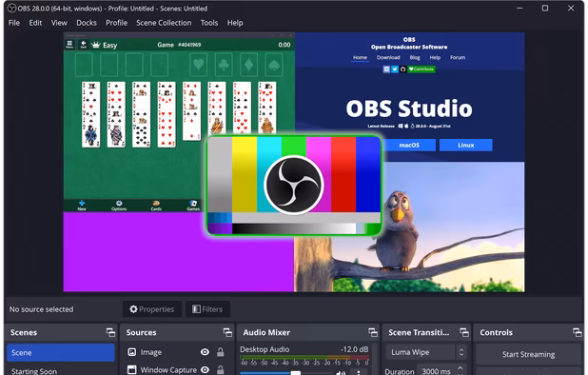Viewport: 588px width, 375px height.
Task: Click the solitaire New game icon
Action: [82, 206]
